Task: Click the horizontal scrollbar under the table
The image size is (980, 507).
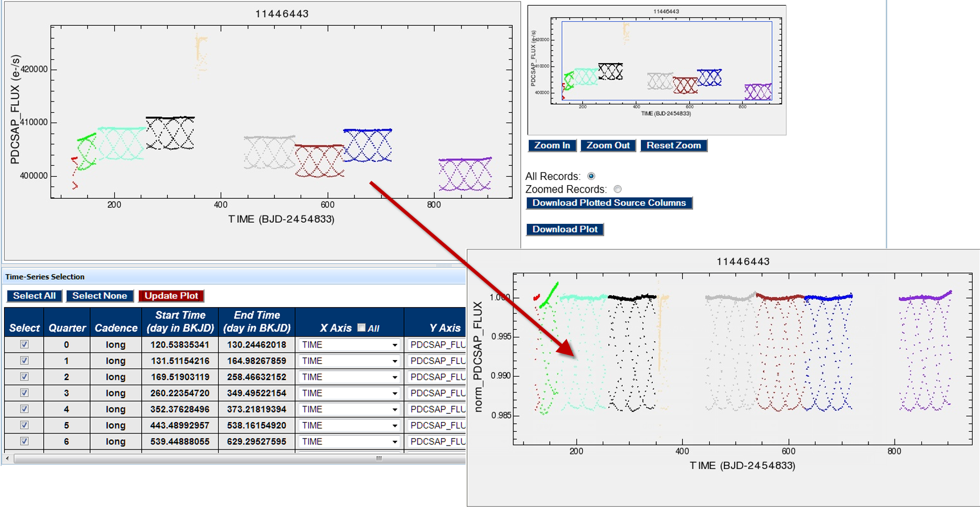Action: [x=239, y=458]
